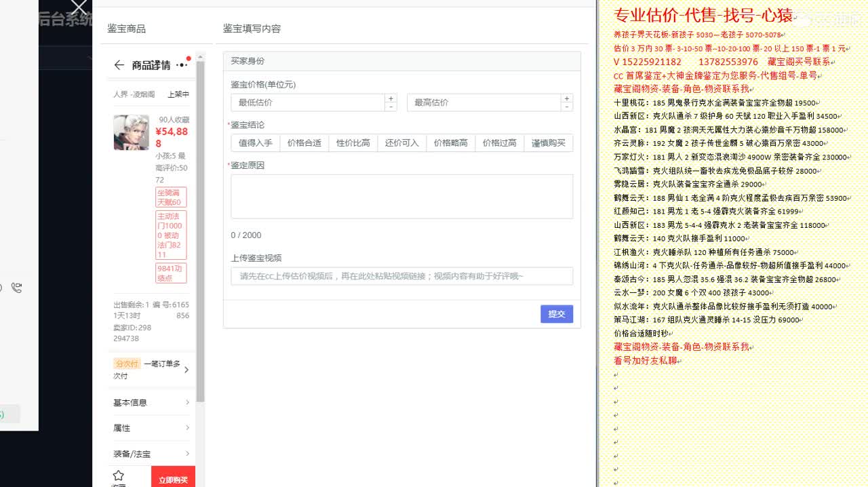Open the 分次付 installment payment row
This screenshot has height=487, width=868.
click(x=152, y=370)
